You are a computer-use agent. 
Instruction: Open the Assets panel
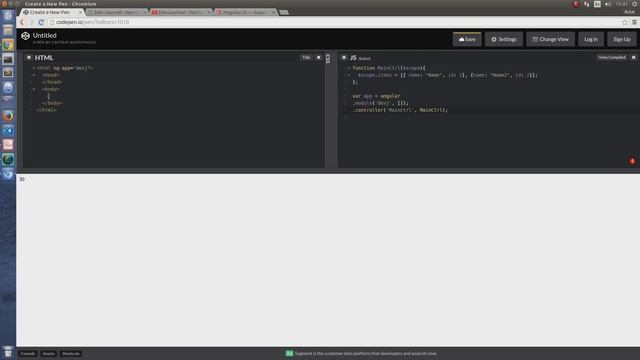tap(49, 353)
